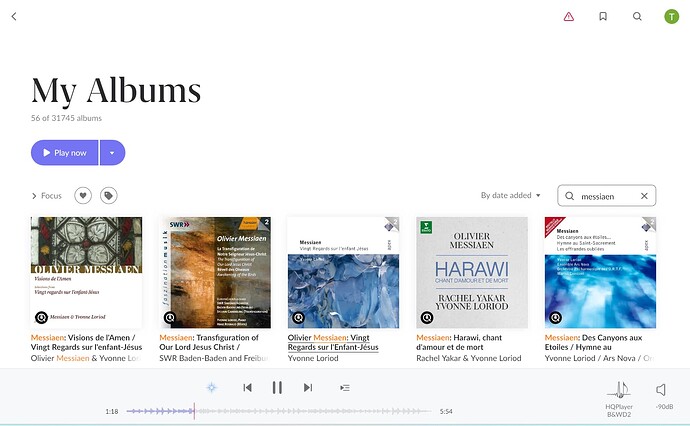Click the filter field magnifier icon

pyautogui.click(x=569, y=196)
